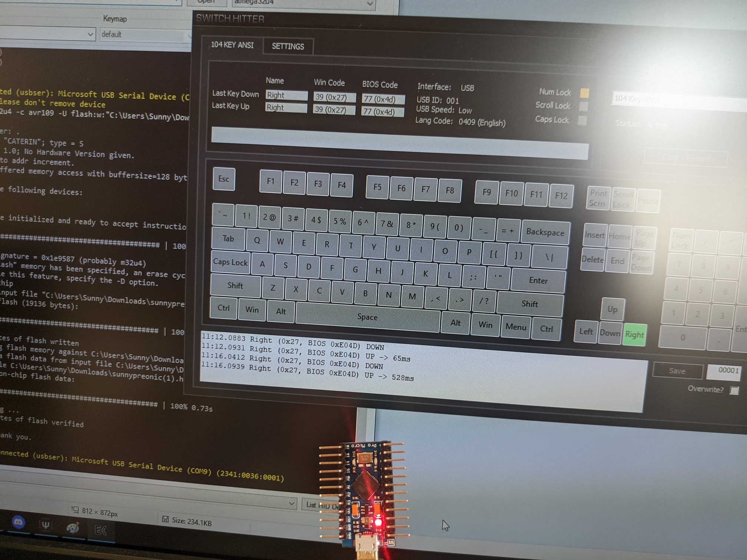Open QMK Toolbox psi icon in taskbar

[46, 525]
